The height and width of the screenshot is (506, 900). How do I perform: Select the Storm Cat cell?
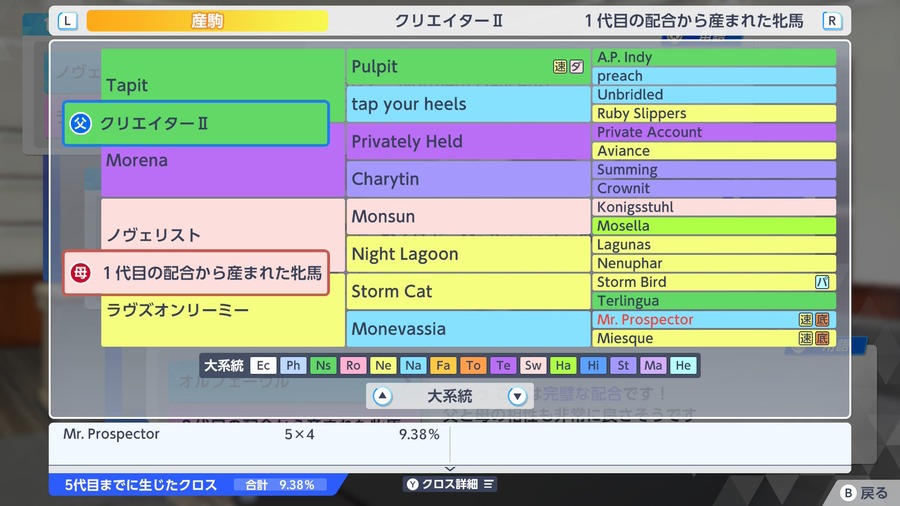(468, 291)
